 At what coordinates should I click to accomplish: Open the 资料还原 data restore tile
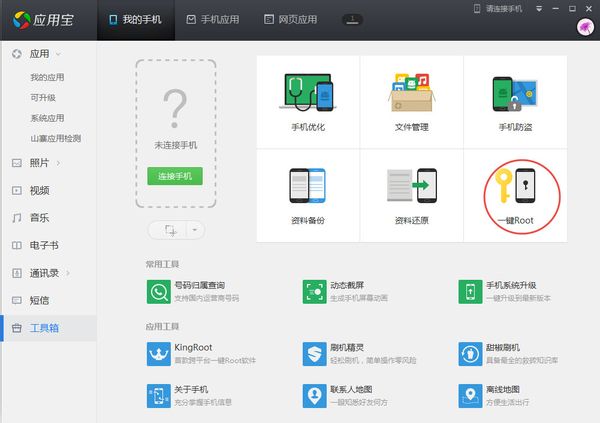pyautogui.click(x=412, y=196)
